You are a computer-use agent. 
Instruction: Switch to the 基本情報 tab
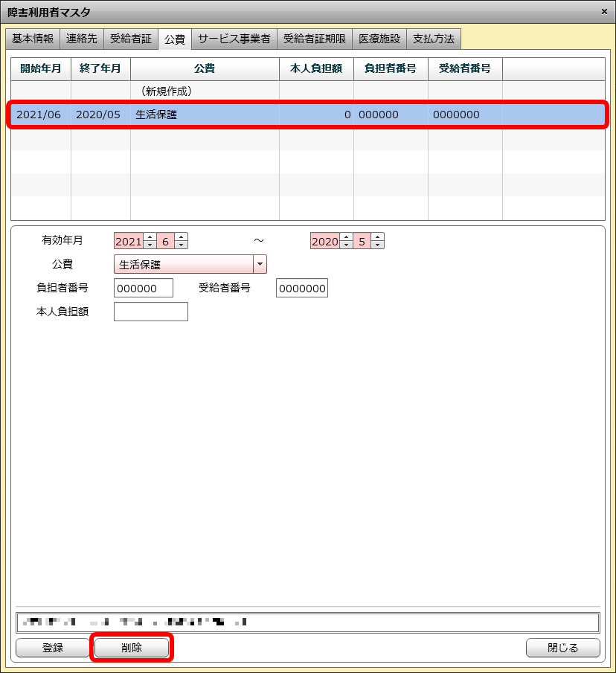coord(33,39)
